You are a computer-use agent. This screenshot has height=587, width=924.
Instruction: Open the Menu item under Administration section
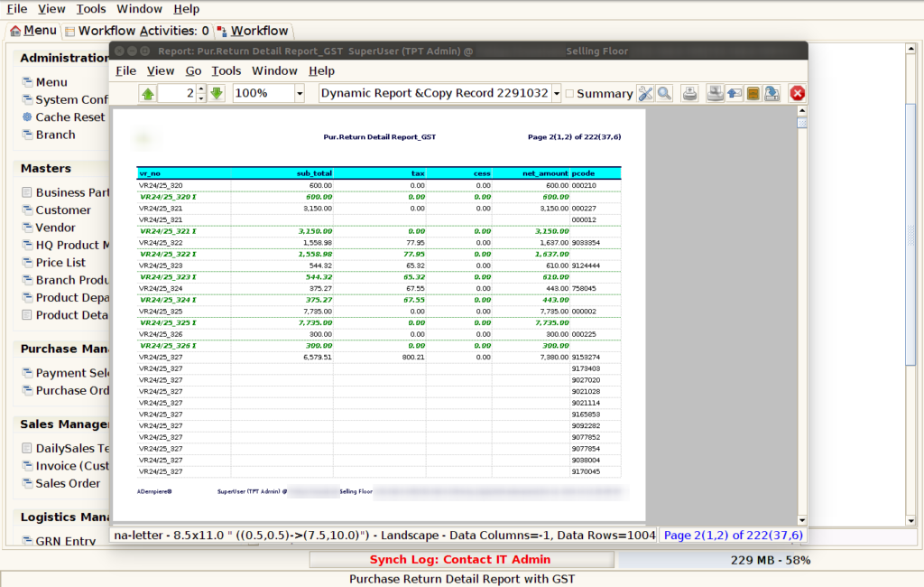point(45,82)
